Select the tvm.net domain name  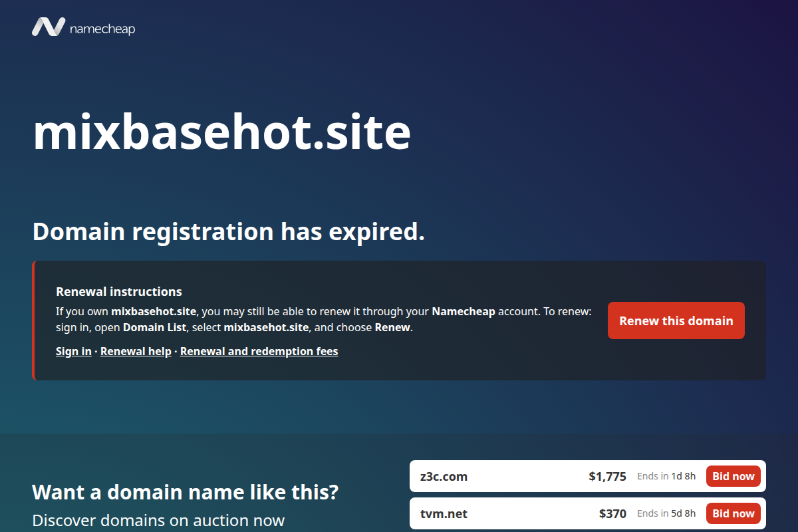pyautogui.click(x=444, y=513)
